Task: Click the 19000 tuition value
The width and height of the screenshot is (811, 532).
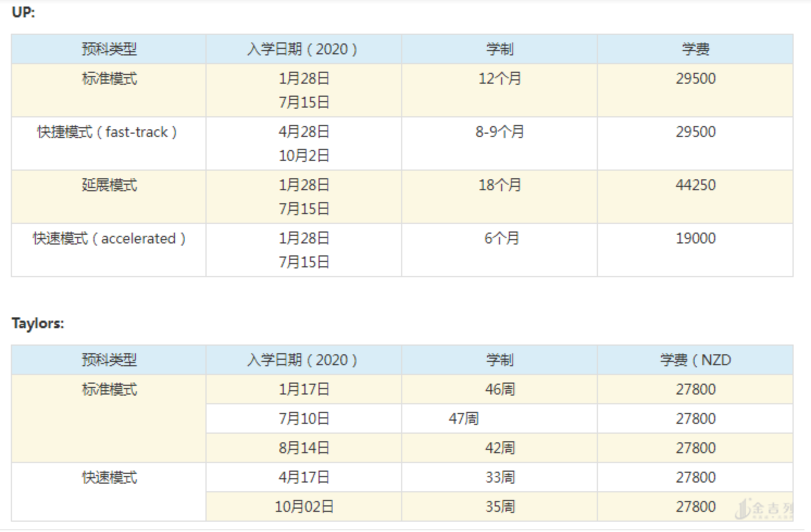Action: [x=695, y=239]
